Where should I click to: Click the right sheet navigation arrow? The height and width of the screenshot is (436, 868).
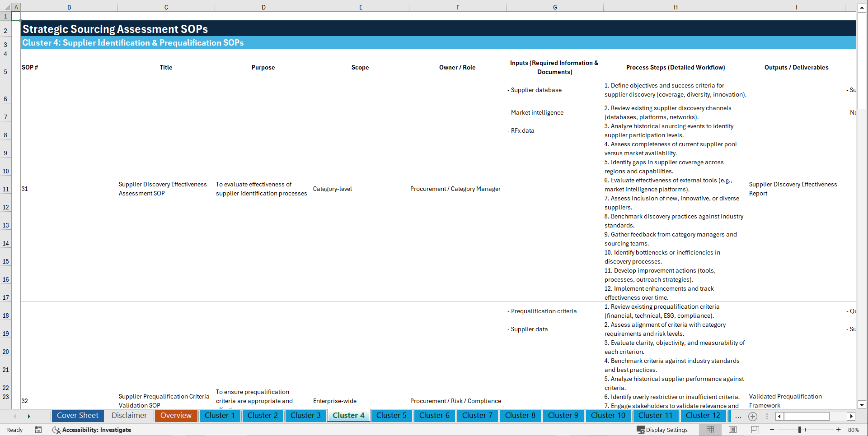(x=29, y=416)
